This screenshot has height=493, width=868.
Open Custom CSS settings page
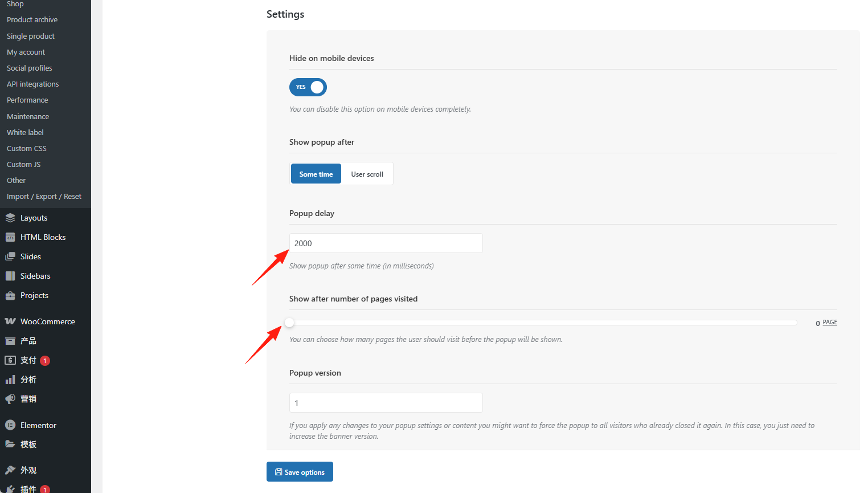point(27,148)
